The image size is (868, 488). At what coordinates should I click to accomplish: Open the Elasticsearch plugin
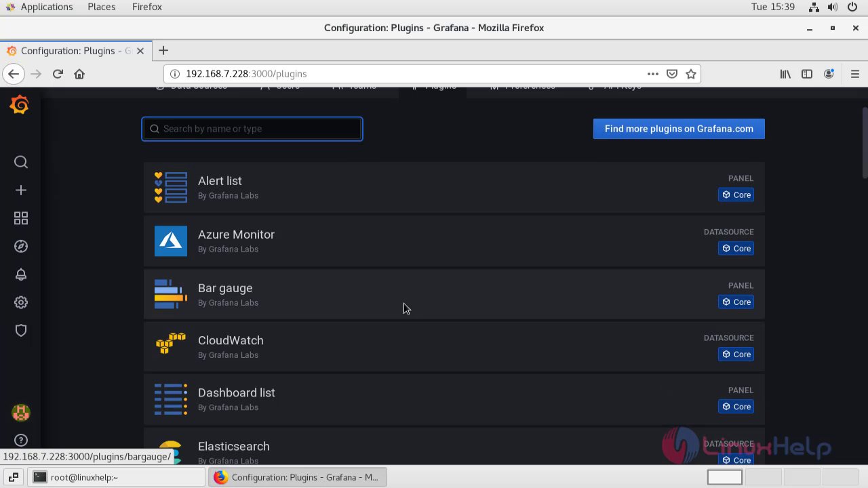click(x=454, y=446)
